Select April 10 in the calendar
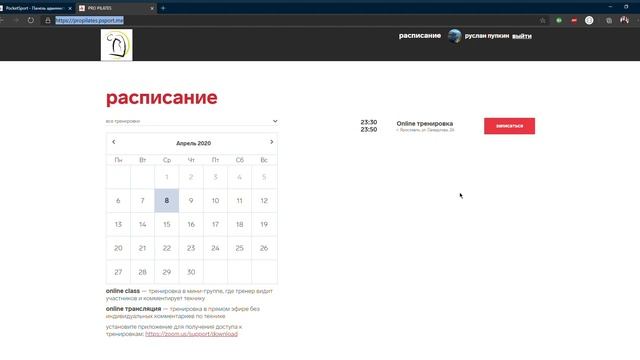This screenshot has height=360, width=640. (215, 200)
